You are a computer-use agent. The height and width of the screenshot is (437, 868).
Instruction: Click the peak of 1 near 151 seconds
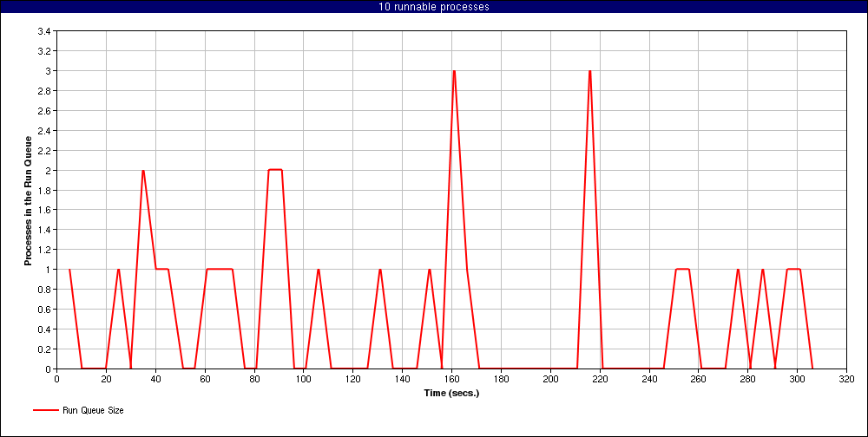click(x=430, y=270)
